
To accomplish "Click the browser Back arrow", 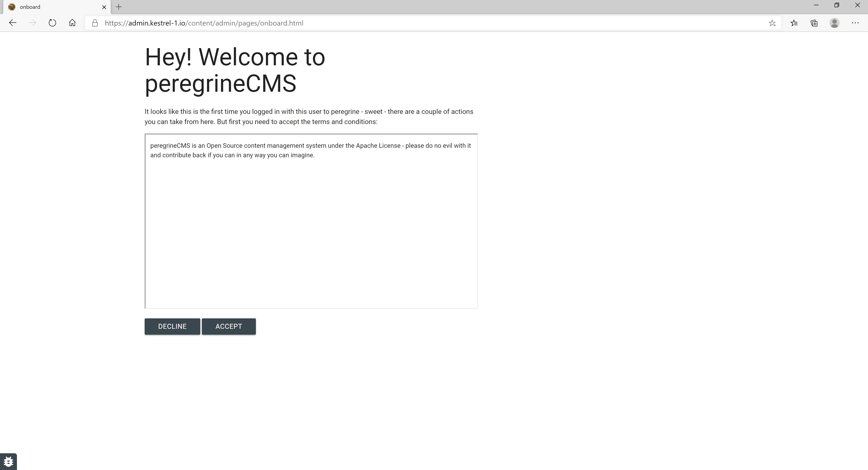I will [x=12, y=23].
